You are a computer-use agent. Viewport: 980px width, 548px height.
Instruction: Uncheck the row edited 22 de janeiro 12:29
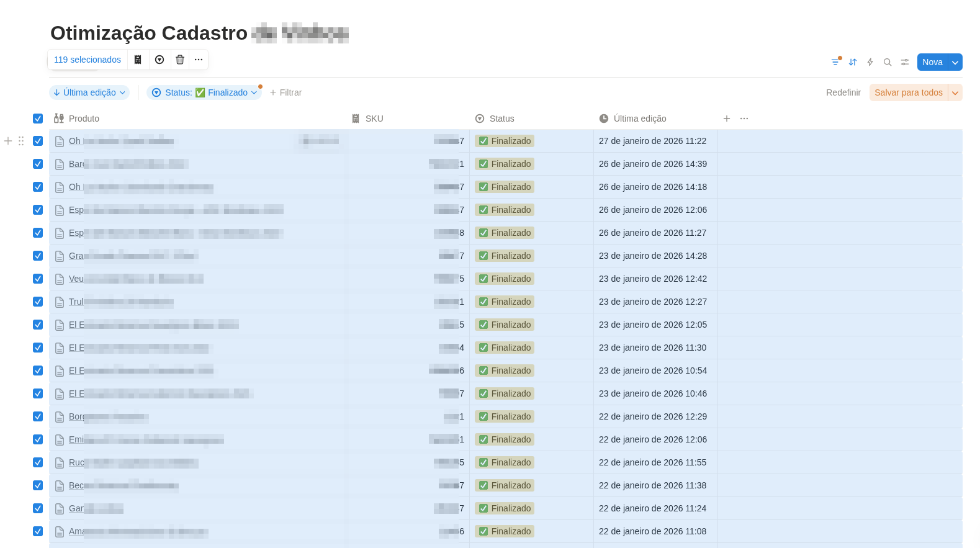coord(38,416)
